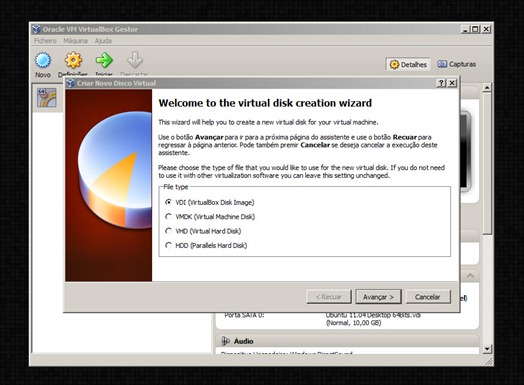Click scrollbar up arrow in main window
The width and height of the screenshot is (524, 385).
coord(487,88)
